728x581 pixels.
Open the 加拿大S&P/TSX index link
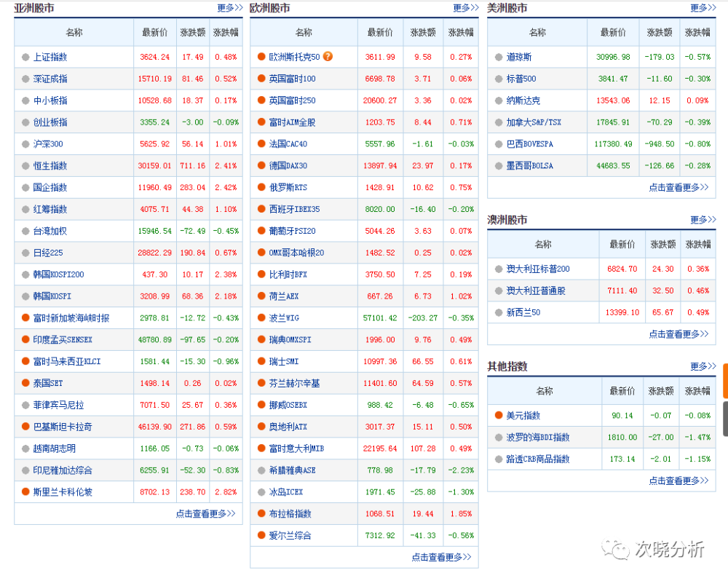(x=534, y=122)
